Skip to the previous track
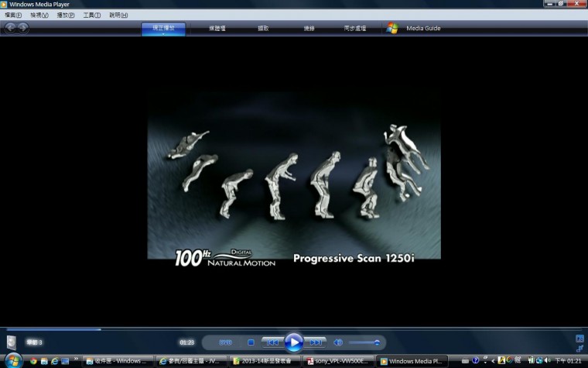The image size is (588, 368). (x=271, y=342)
